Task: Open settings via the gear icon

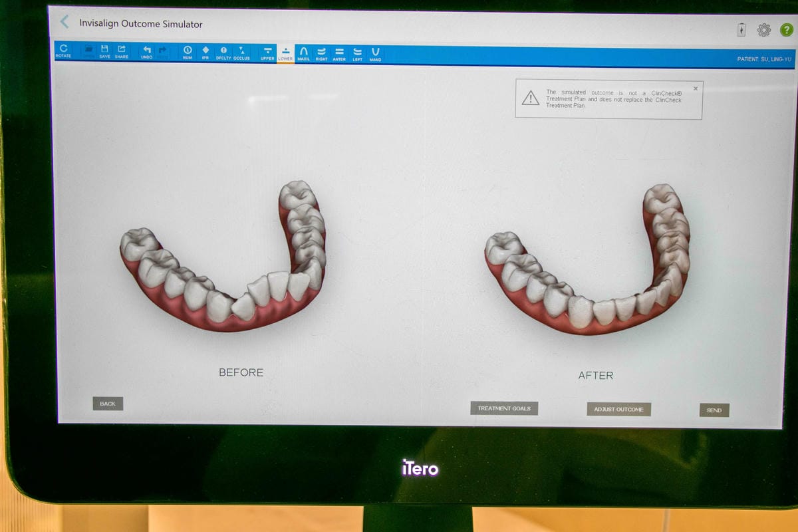Action: click(x=763, y=30)
